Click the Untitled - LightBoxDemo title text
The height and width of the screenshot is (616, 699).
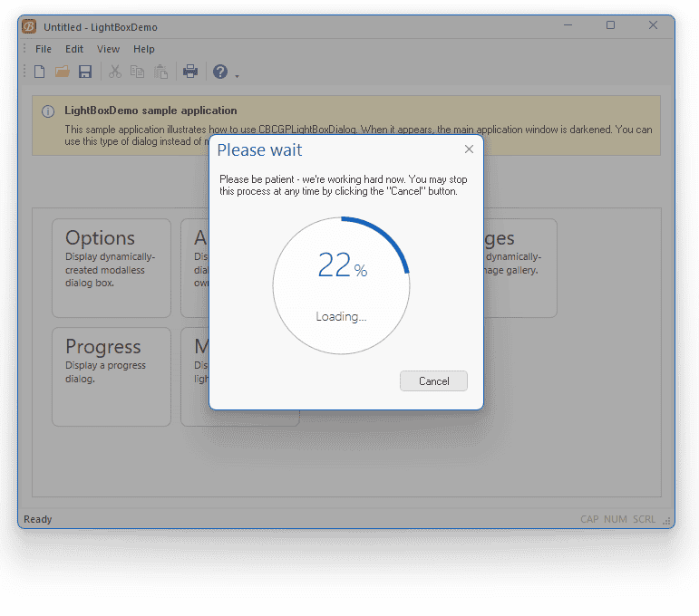[x=101, y=27]
